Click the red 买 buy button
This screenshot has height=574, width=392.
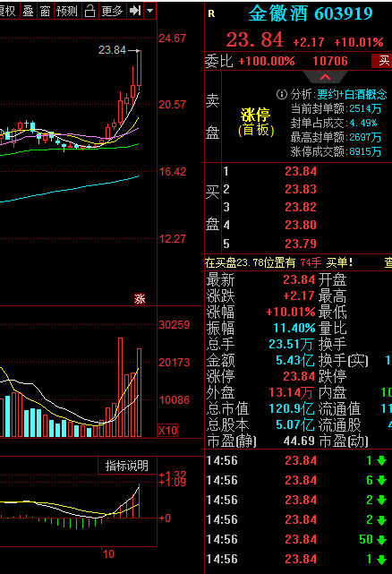(382, 61)
